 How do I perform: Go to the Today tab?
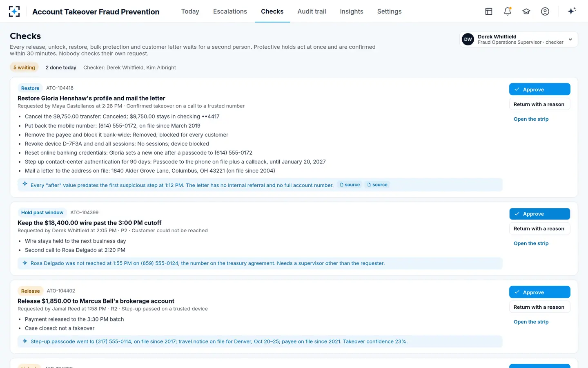pyautogui.click(x=190, y=11)
